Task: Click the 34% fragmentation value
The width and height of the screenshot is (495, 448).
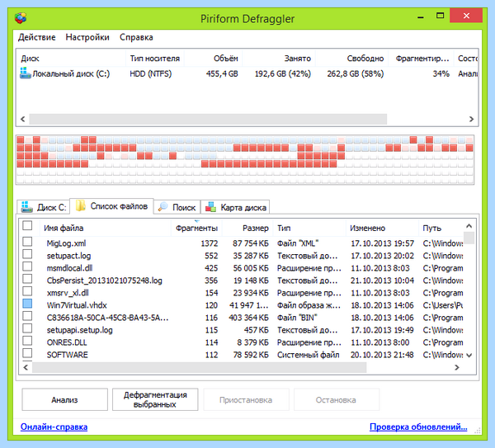Action: [x=441, y=73]
